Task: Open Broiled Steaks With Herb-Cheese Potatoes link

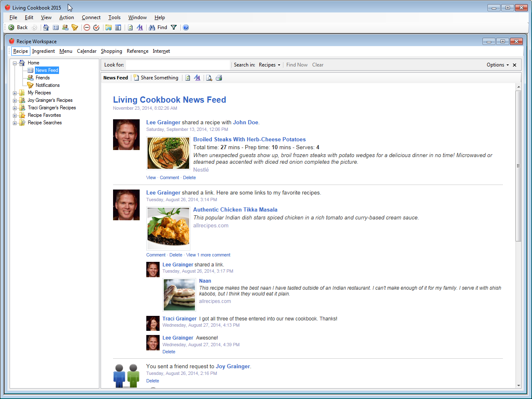Action: pyautogui.click(x=249, y=139)
